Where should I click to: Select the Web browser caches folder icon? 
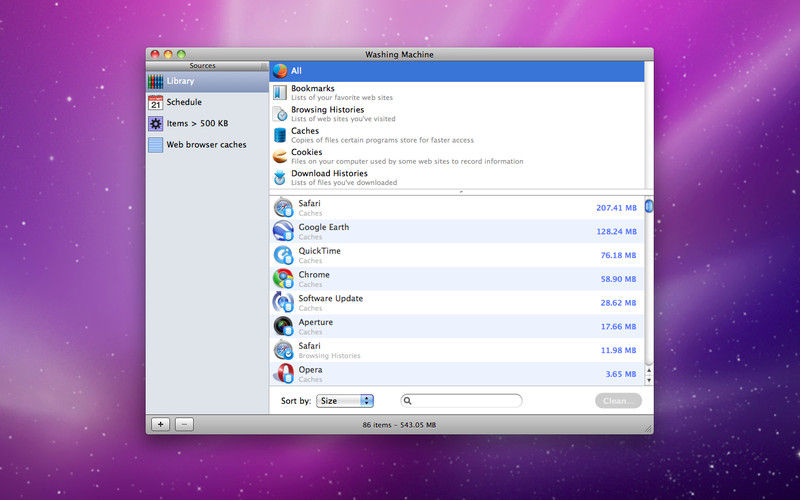[155, 145]
